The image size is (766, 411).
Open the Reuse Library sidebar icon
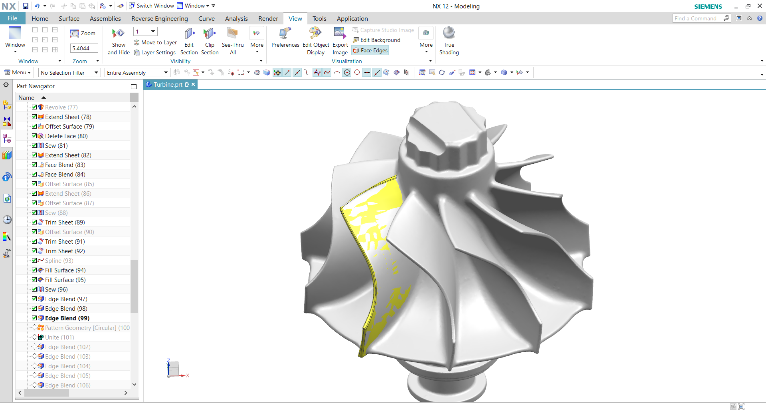coord(7,155)
